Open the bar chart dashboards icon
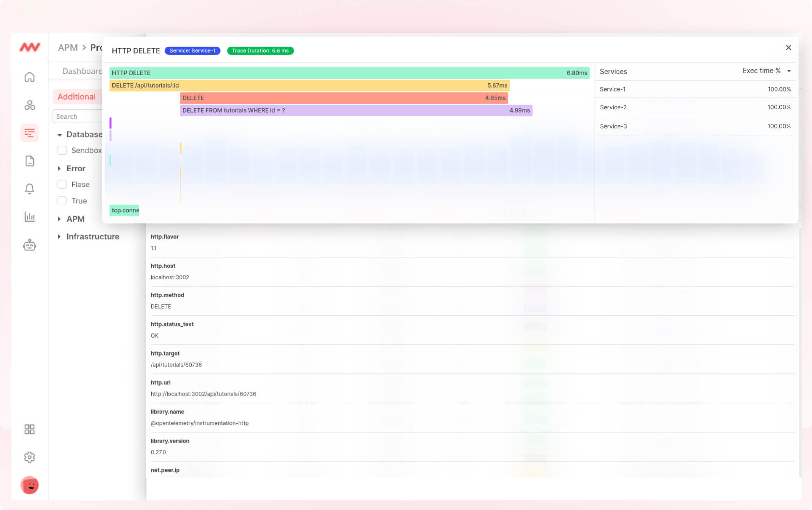The height and width of the screenshot is (510, 812). 30,217
